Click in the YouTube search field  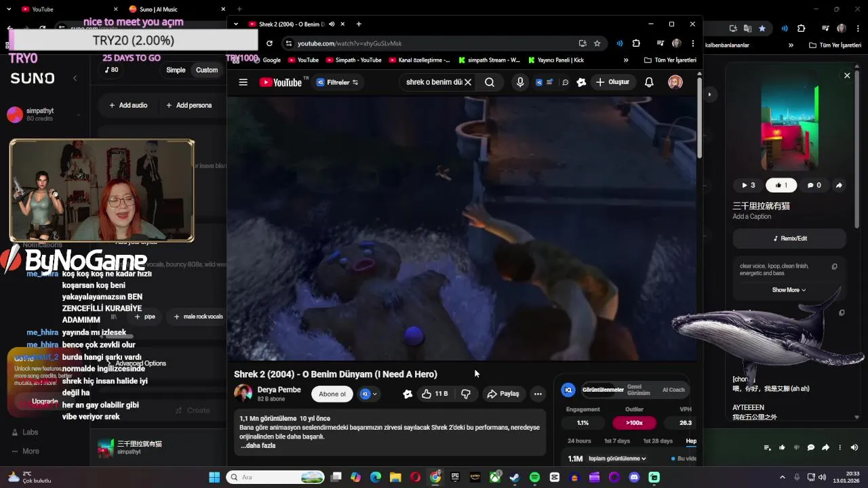pos(433,82)
